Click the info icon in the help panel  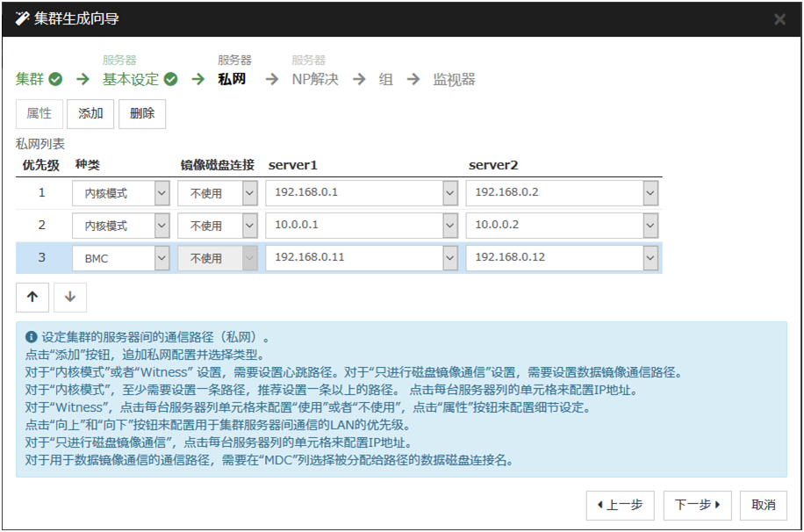coord(32,336)
